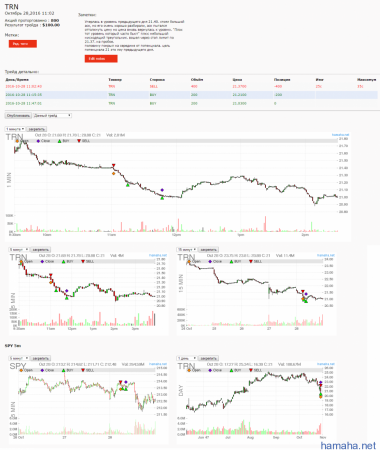Click the Опубликовать button
The image size is (380, 450).
tap(18, 116)
